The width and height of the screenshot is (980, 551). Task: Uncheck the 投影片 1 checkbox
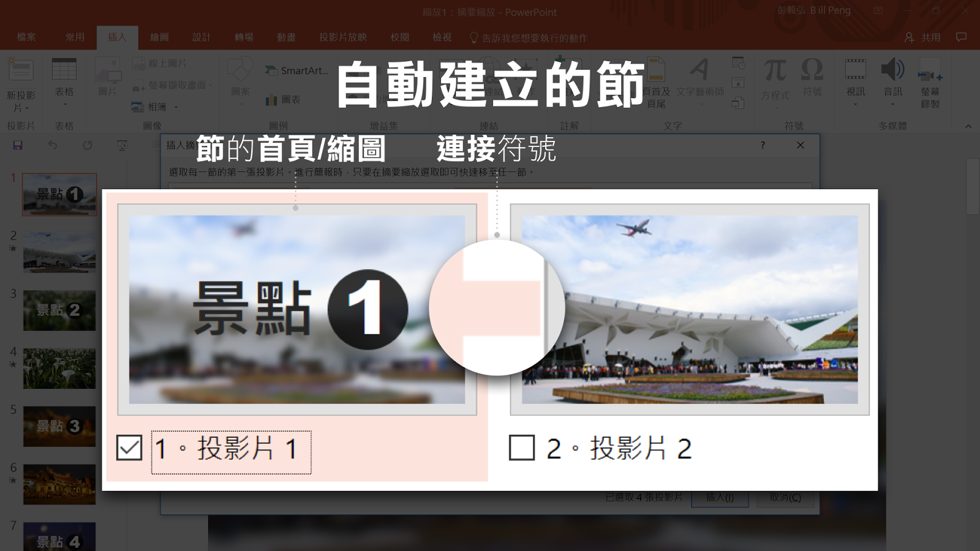click(129, 448)
